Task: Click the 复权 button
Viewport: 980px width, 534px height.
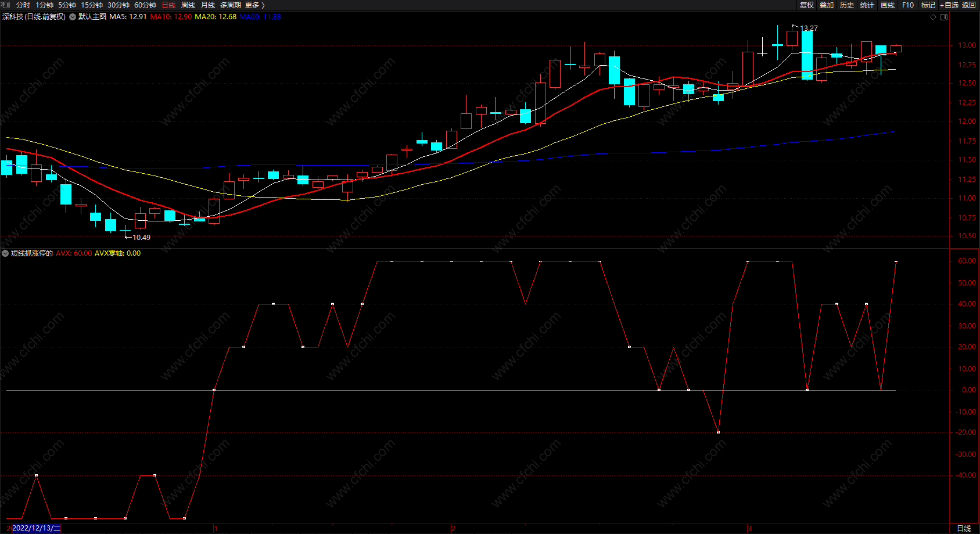Action: [806, 5]
